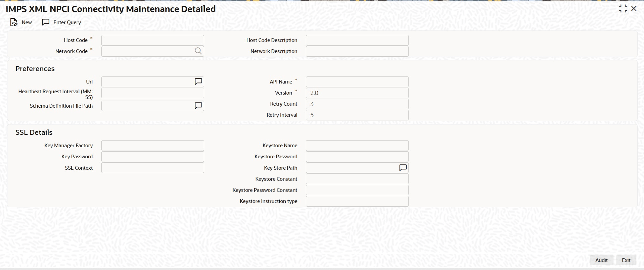The width and height of the screenshot is (644, 270).
Task: Click the Version field showing 2.0
Action: coord(357,93)
